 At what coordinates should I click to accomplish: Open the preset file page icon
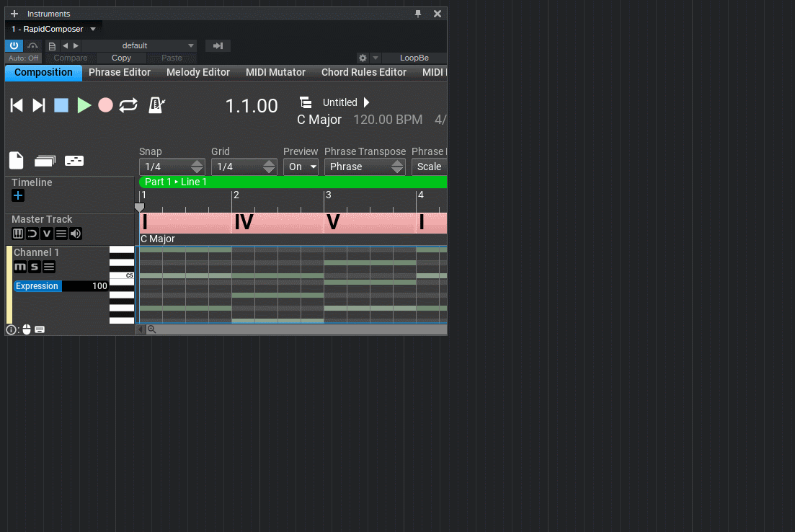[x=52, y=46]
